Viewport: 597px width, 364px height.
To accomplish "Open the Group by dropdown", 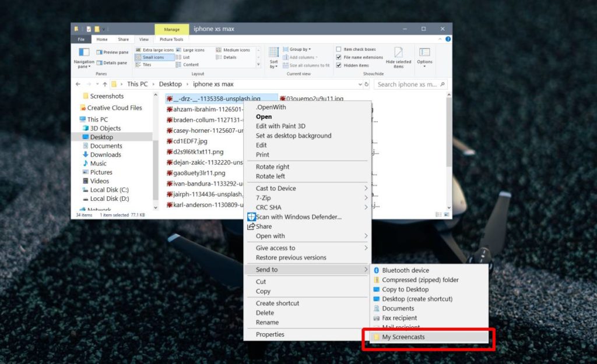I will pyautogui.click(x=300, y=49).
